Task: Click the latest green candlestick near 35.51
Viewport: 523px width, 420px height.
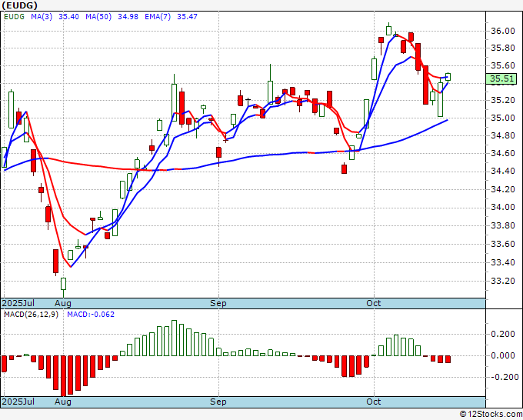Action: click(448, 77)
